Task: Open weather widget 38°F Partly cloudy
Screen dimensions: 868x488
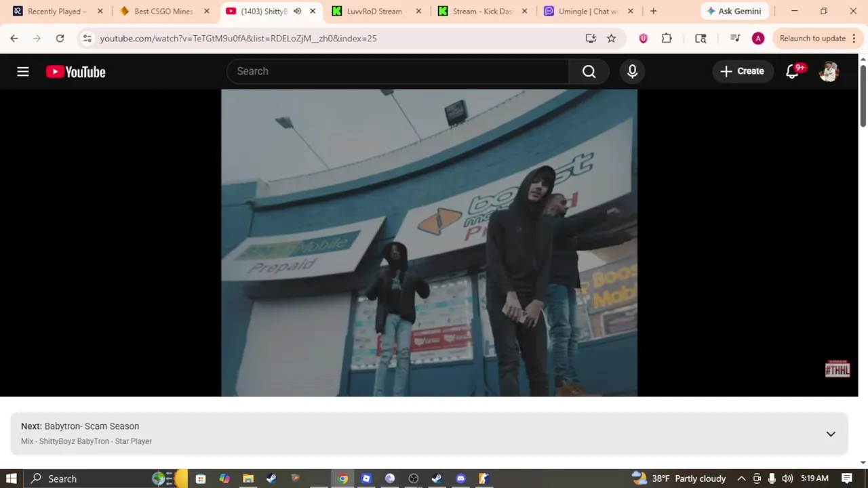Action: (x=679, y=479)
